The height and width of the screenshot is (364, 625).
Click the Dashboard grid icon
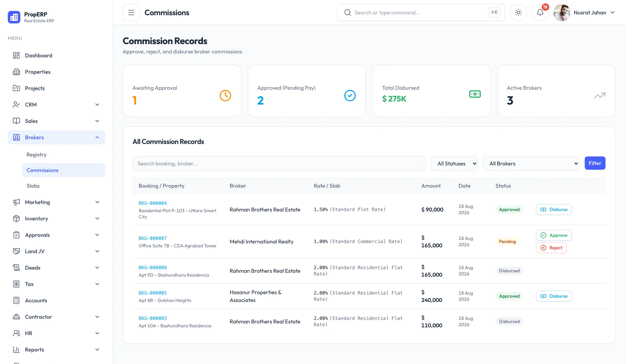[16, 55]
